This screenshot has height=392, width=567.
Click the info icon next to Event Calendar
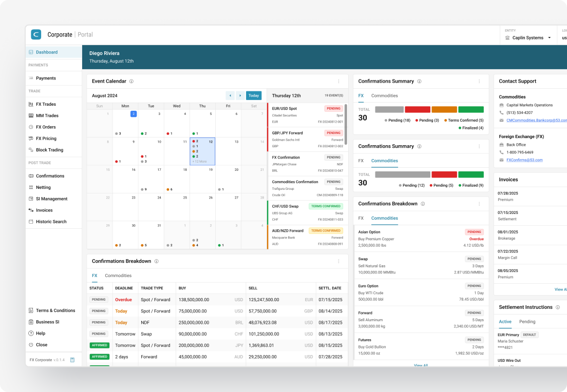[131, 81]
